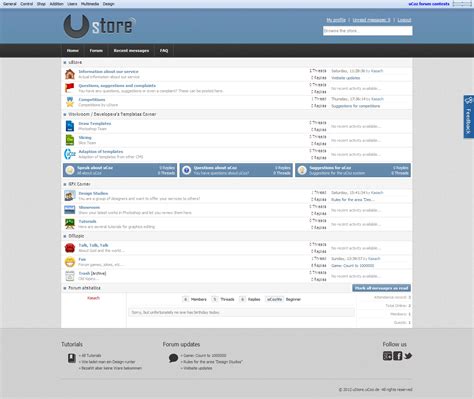The height and width of the screenshot is (399, 474).
Task: Click the trash archive icon beside Trash [Archive]
Action: point(70,276)
